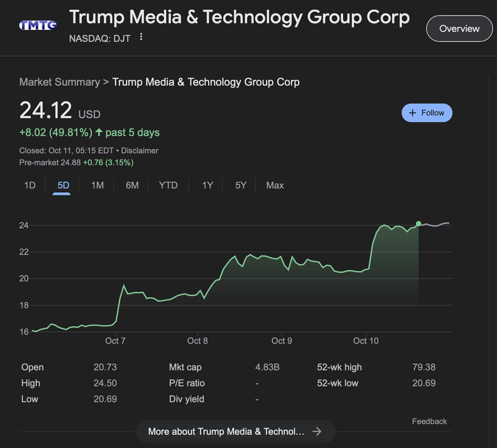Screen dimensions: 497x448
Task: Select the YTD chart option
Action: pyautogui.click(x=168, y=186)
